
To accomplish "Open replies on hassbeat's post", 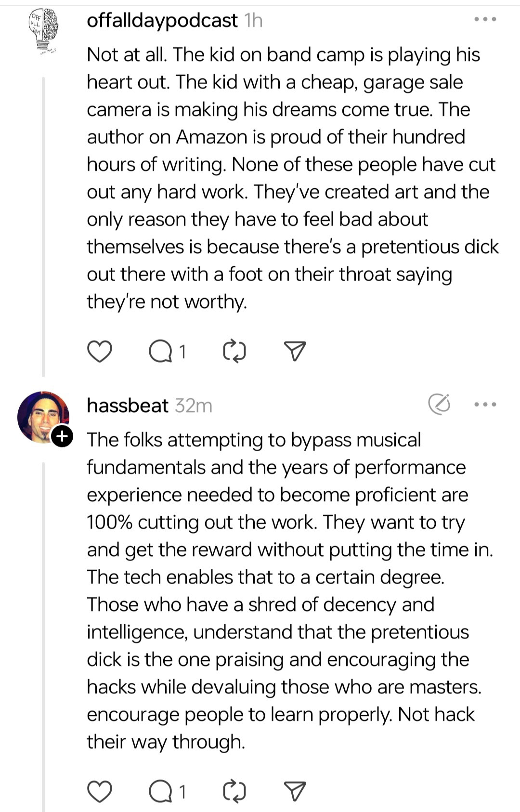I will pos(161,791).
